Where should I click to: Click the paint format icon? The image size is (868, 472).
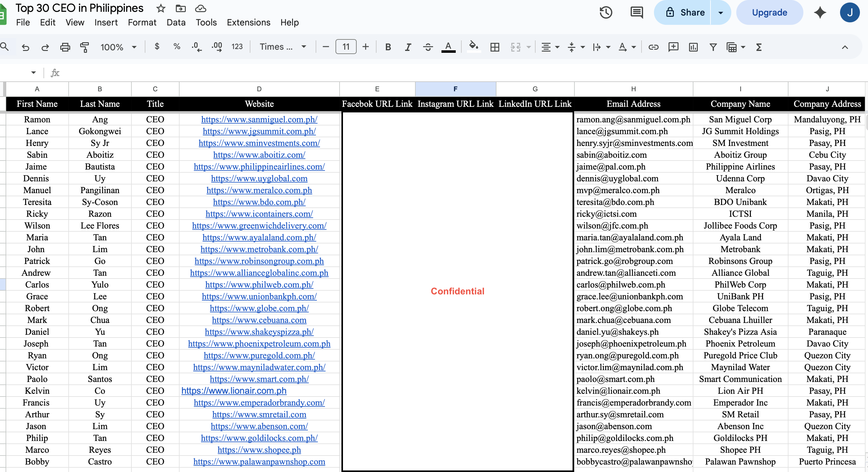tap(85, 47)
